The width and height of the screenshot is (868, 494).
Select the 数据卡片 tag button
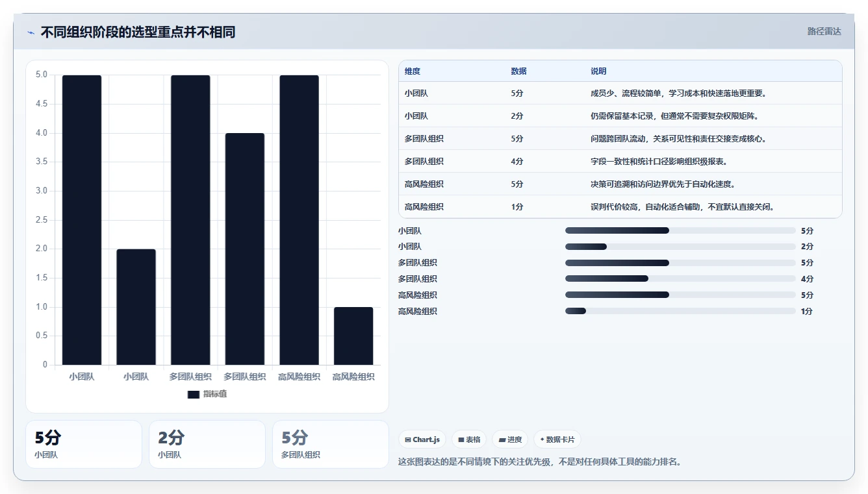[x=557, y=439]
